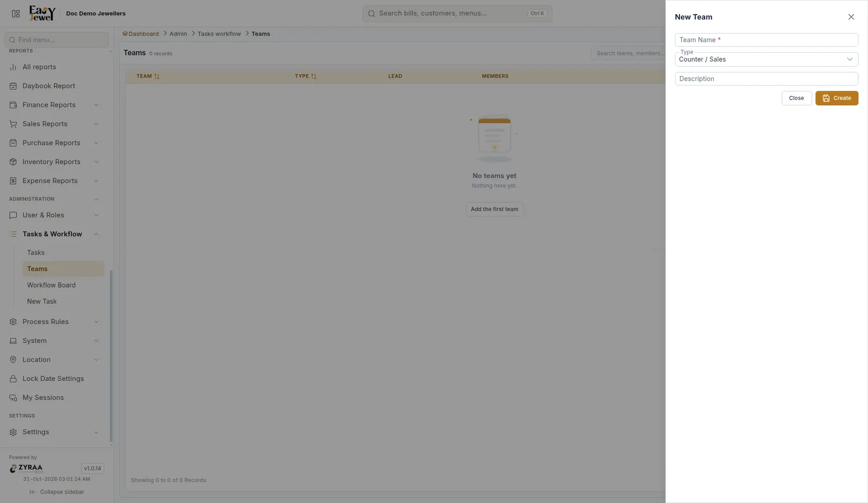
Task: Expand the Sales Reports submenu
Action: pyautogui.click(x=96, y=124)
